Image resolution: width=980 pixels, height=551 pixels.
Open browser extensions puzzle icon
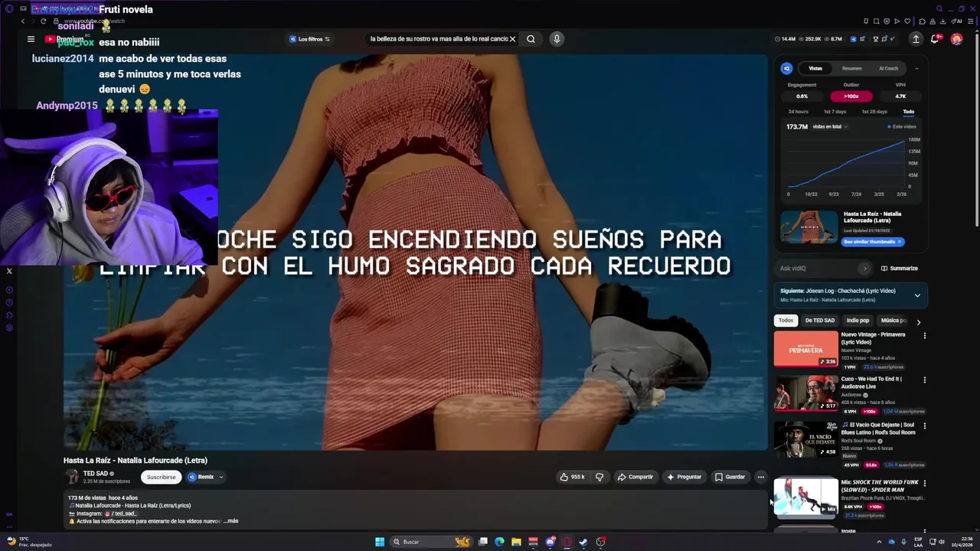coord(923,21)
